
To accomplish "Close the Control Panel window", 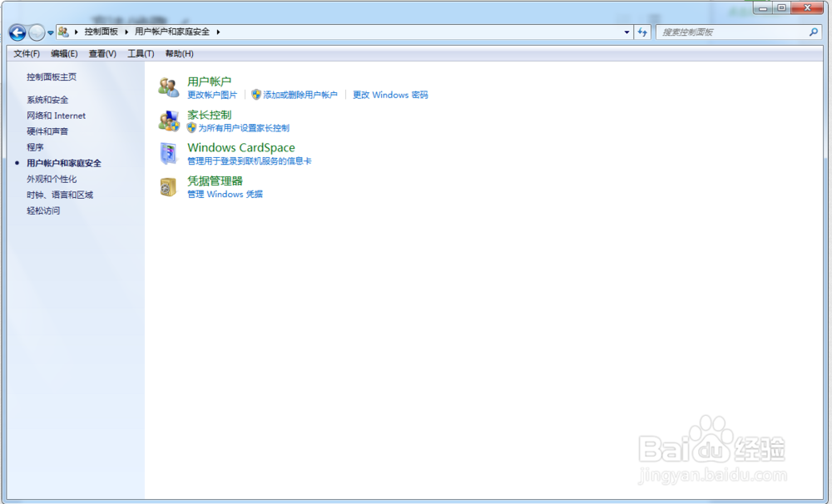I will [x=807, y=8].
